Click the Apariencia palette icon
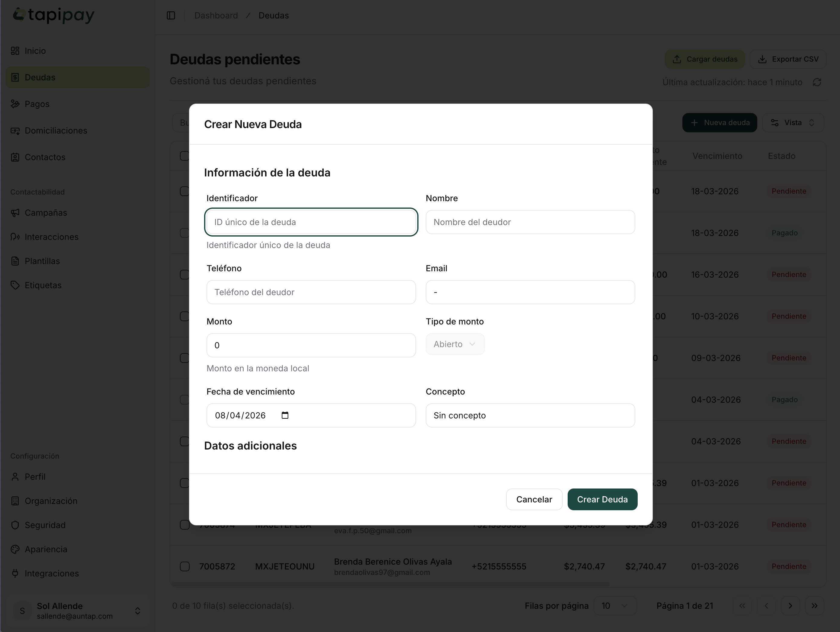The height and width of the screenshot is (632, 840). tap(15, 549)
